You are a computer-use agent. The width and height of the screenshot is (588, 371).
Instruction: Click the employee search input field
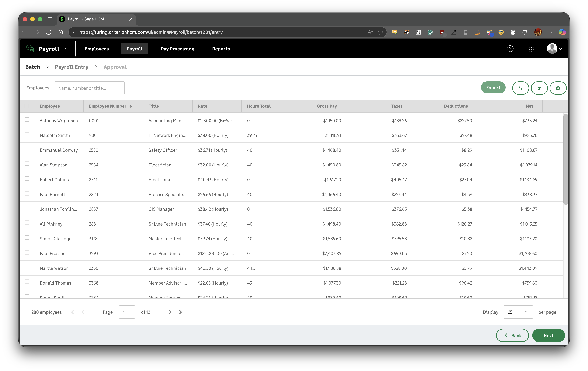point(89,88)
